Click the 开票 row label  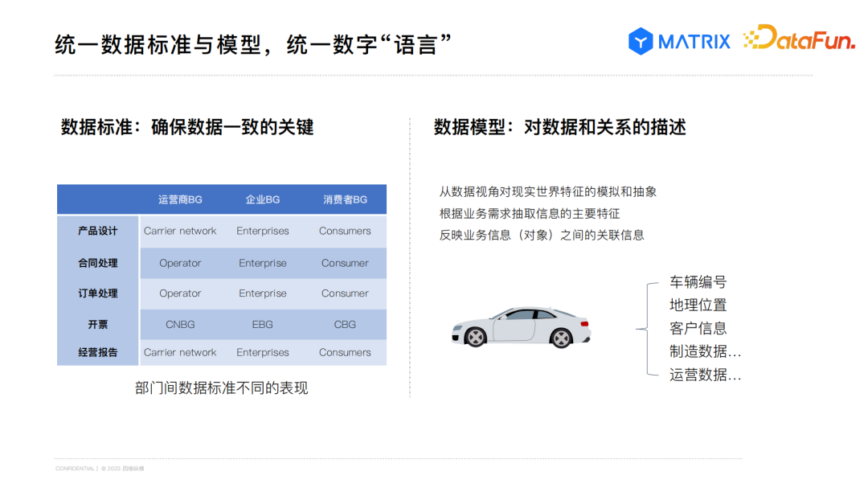click(98, 325)
